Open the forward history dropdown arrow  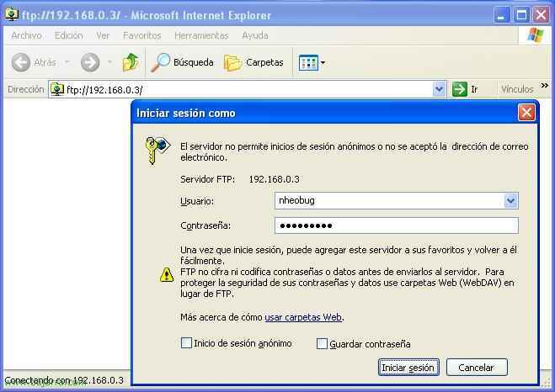tap(109, 62)
